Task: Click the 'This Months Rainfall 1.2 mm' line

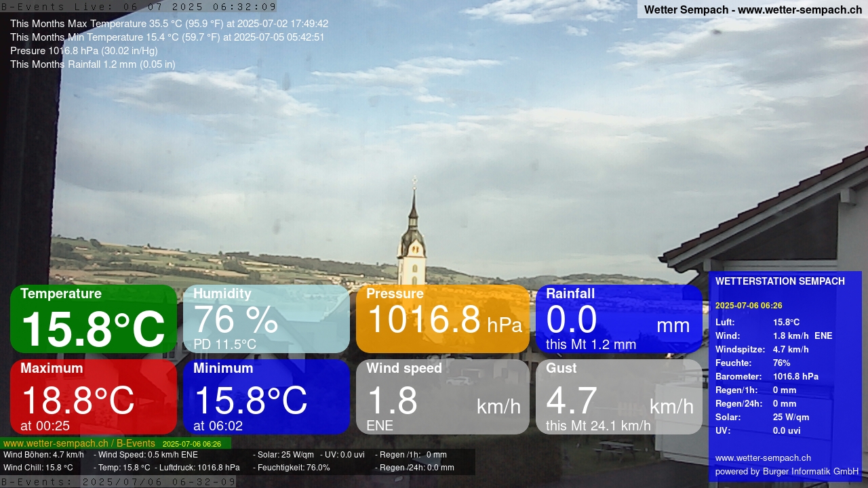Action: (93, 64)
